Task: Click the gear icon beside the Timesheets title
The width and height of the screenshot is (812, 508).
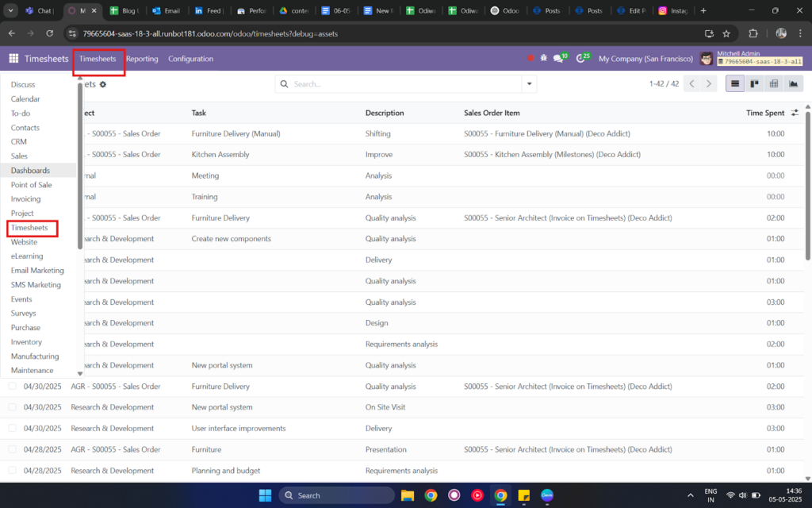Action: (103, 84)
